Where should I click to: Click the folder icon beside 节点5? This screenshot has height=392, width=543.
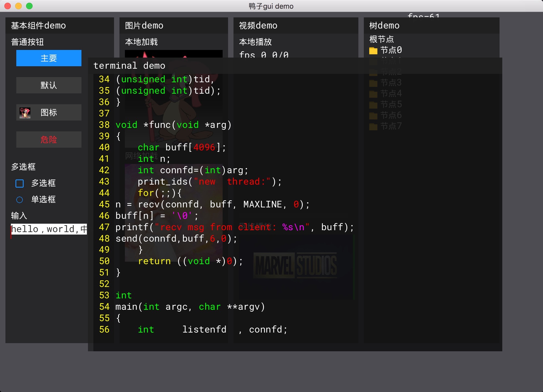point(373,105)
